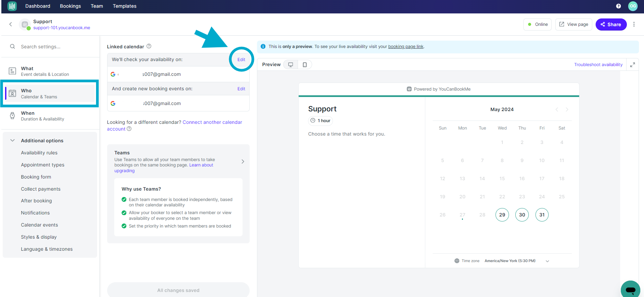
Task: Click the All changes saved button
Action: [x=178, y=290]
